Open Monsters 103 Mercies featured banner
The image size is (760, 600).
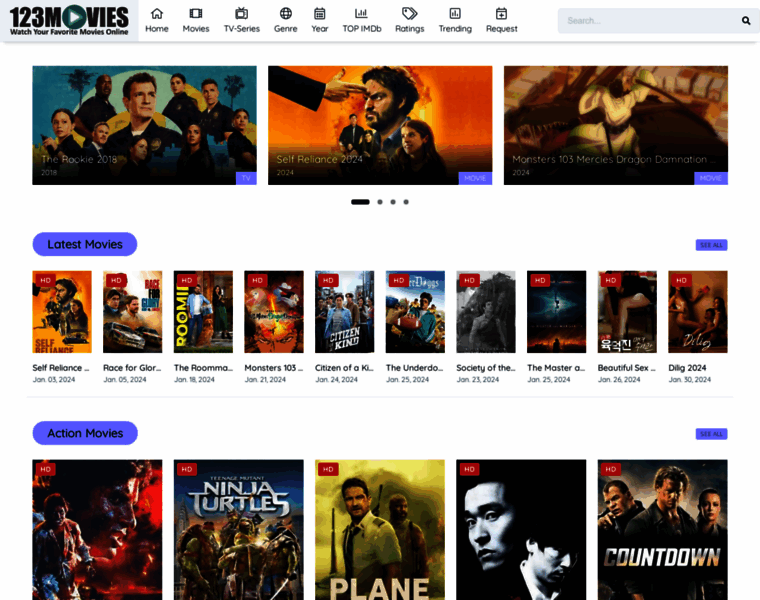point(616,125)
